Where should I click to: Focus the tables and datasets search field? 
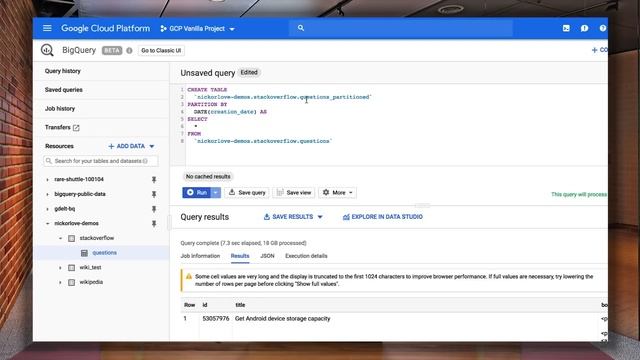(x=101, y=161)
